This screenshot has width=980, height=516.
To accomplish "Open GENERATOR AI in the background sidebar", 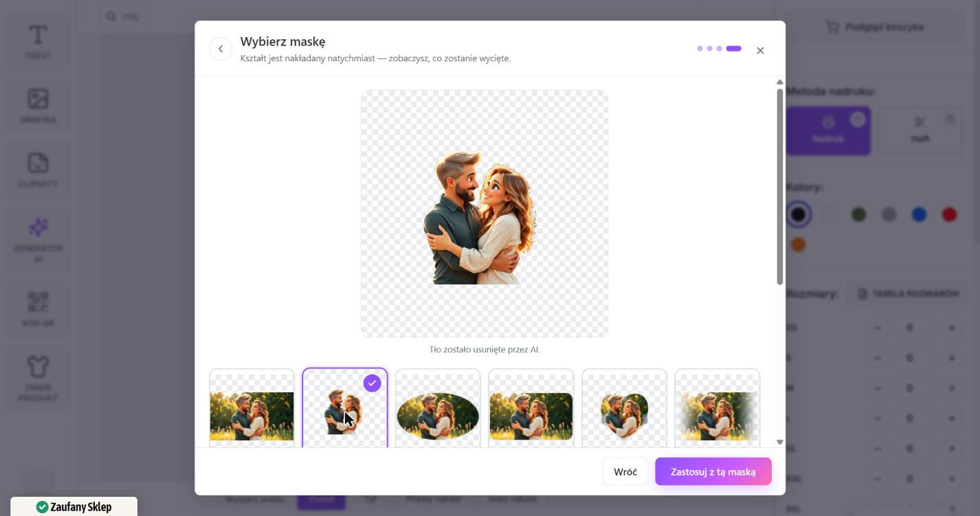I will (x=38, y=240).
